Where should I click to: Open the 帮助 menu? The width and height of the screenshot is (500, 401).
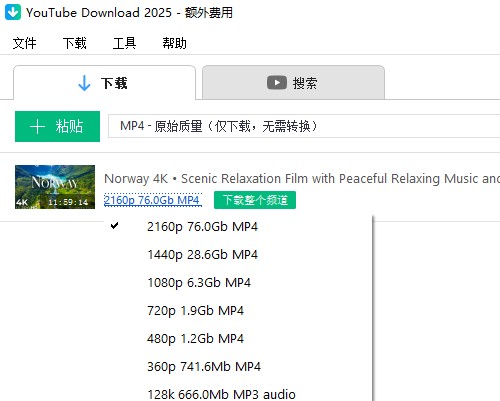pos(174,43)
